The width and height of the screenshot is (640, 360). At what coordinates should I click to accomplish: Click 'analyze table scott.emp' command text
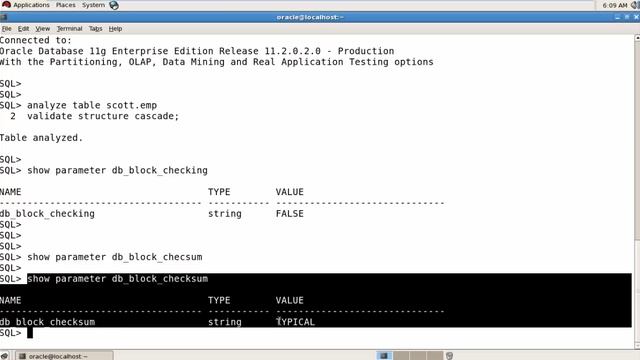point(92,105)
